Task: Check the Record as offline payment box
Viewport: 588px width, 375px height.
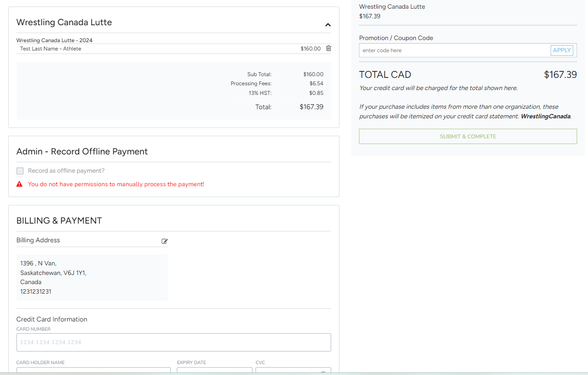Action: pyautogui.click(x=20, y=171)
